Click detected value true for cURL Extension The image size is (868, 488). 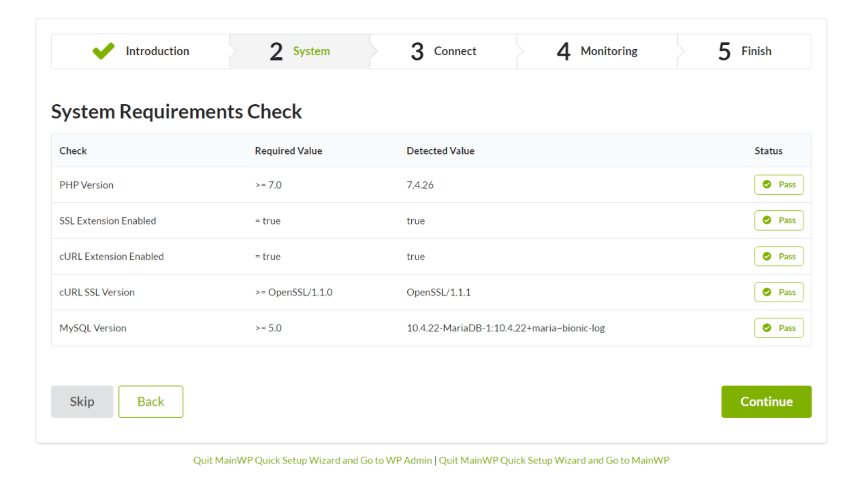pyautogui.click(x=415, y=257)
